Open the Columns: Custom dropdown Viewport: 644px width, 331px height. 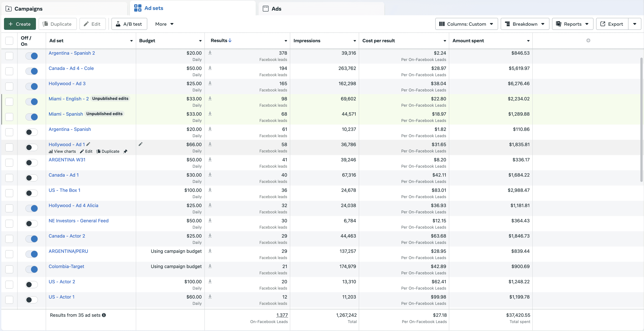coord(466,24)
